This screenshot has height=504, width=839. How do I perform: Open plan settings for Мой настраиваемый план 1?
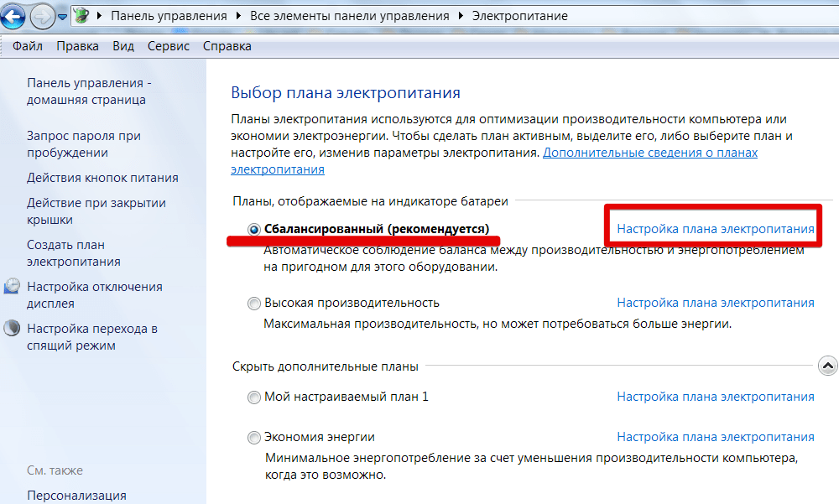(716, 397)
